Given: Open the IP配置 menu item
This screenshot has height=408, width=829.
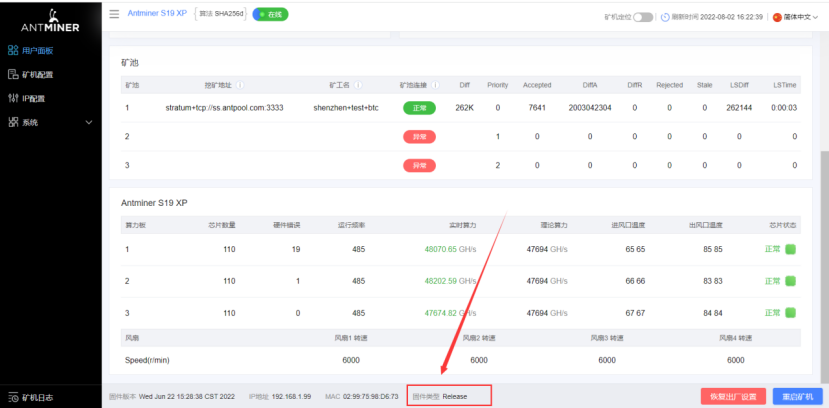Looking at the screenshot, I should click(26, 98).
